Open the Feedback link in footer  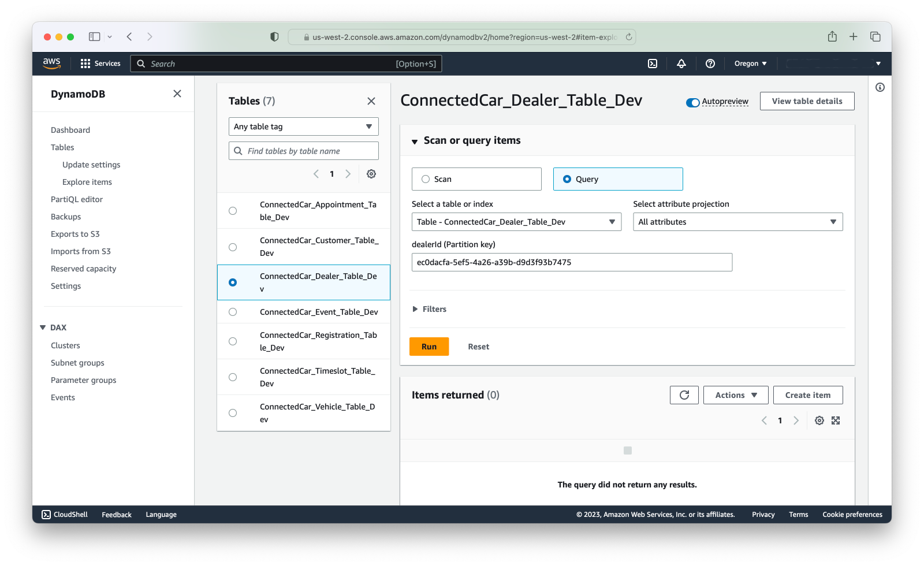click(117, 515)
